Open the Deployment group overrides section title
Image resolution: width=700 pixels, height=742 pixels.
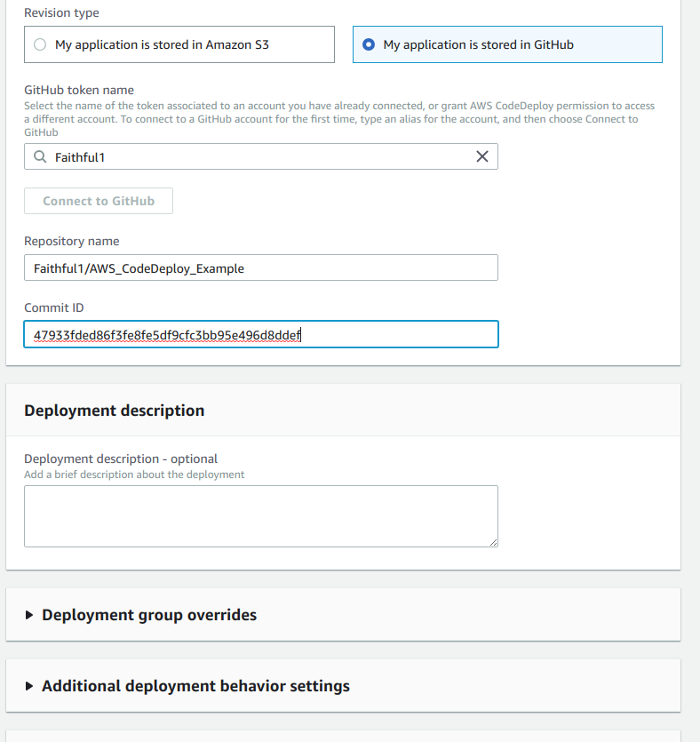point(149,615)
